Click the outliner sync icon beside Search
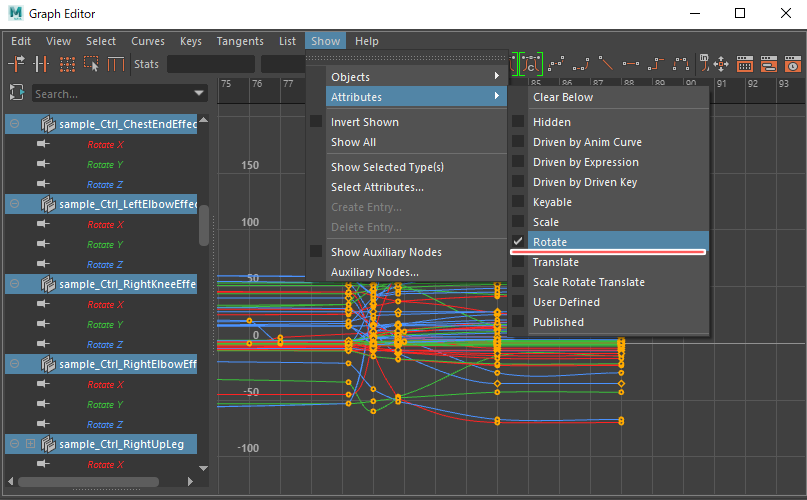 tap(17, 93)
